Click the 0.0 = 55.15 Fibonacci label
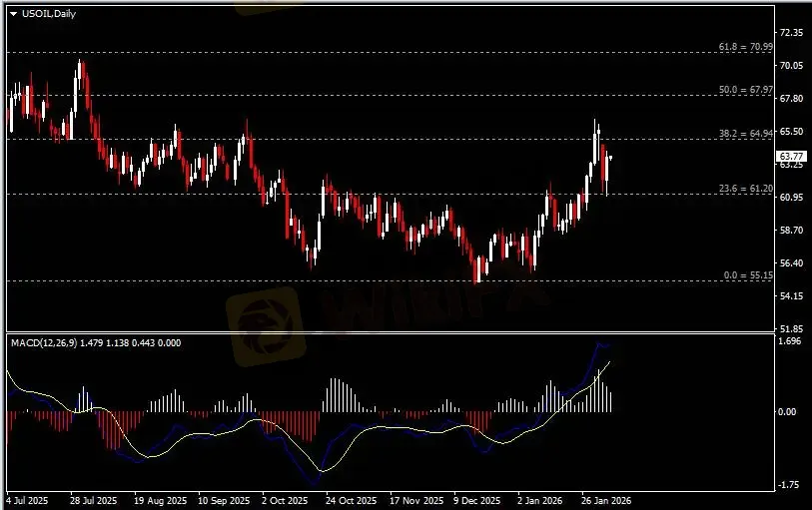This screenshot has width=812, height=510. [x=747, y=274]
